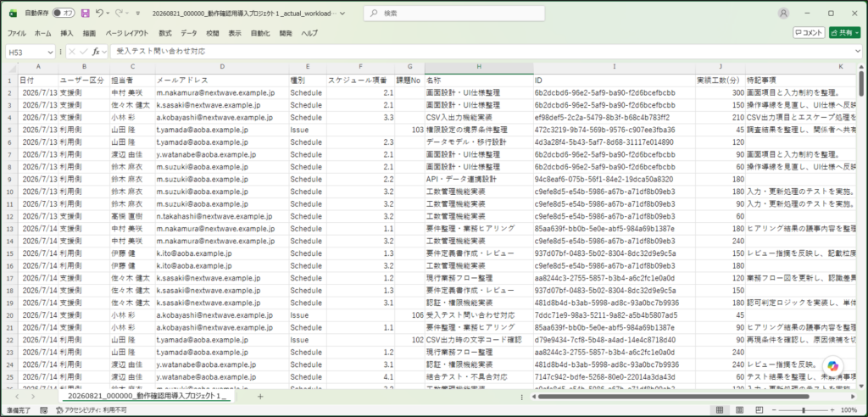
Task: Click the formula bar cancel X icon
Action: [x=73, y=52]
